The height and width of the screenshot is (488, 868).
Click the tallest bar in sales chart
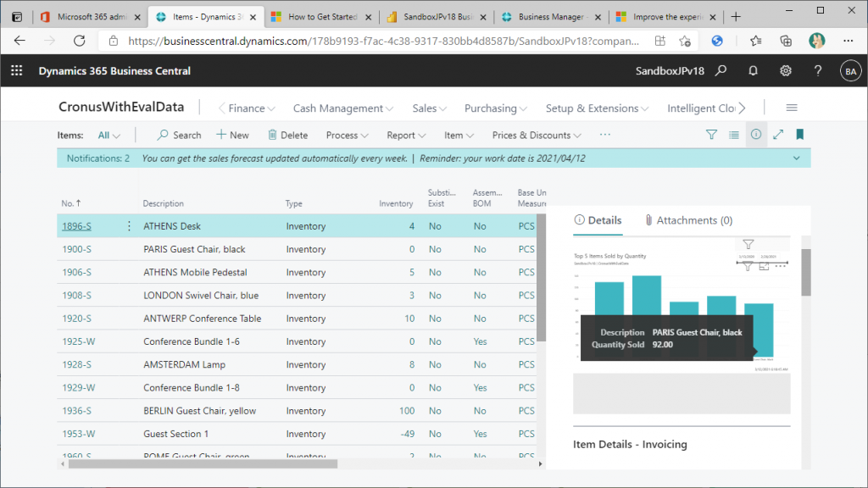point(647,296)
